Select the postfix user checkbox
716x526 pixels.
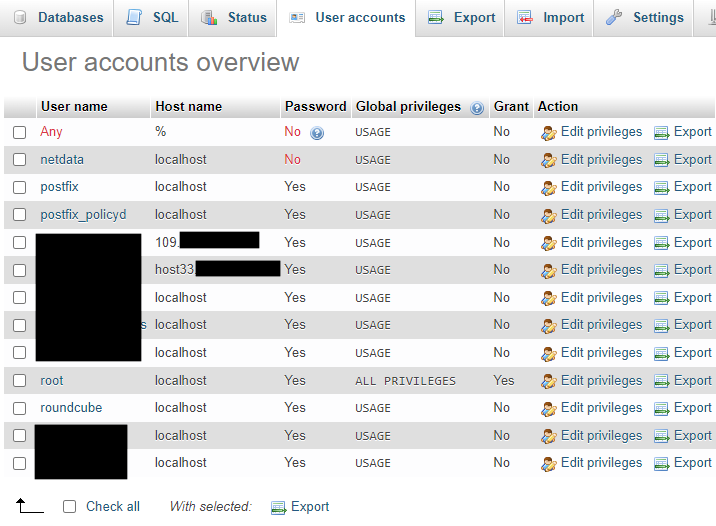coord(20,187)
